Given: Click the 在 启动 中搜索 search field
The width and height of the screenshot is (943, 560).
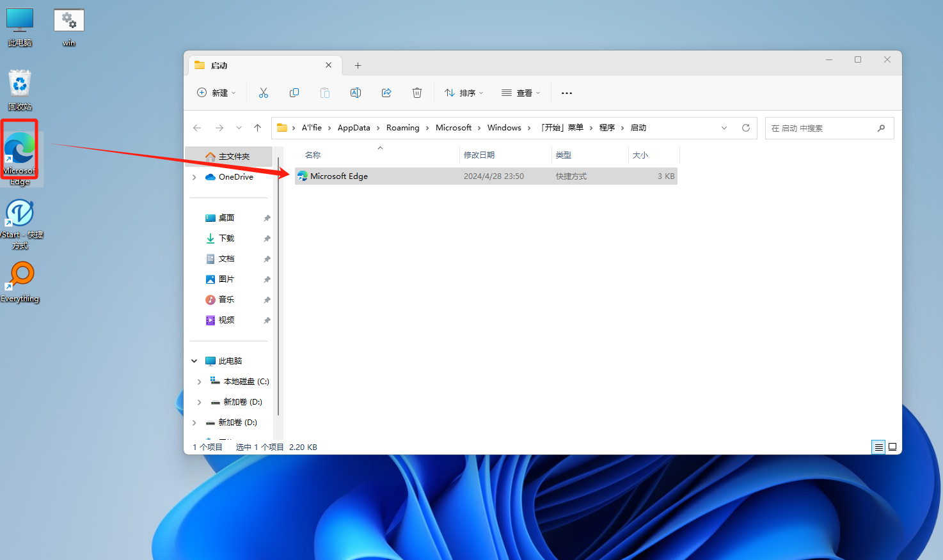Looking at the screenshot, I should click(x=829, y=128).
